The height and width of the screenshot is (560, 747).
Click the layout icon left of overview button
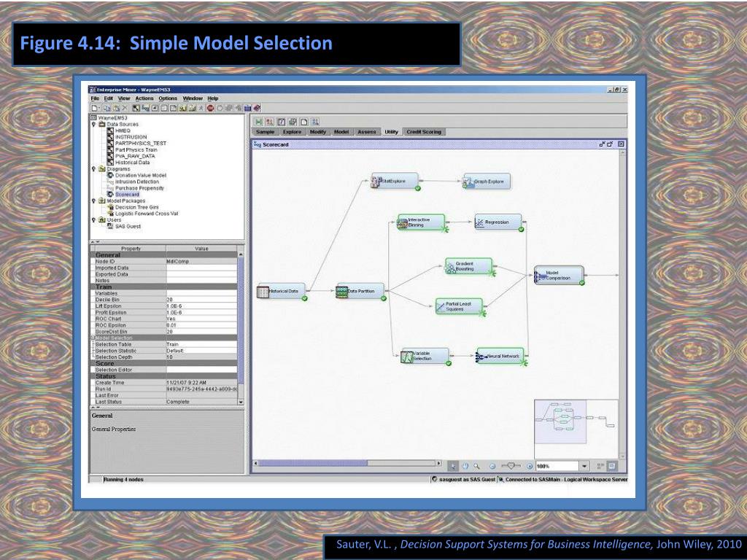[x=600, y=466]
